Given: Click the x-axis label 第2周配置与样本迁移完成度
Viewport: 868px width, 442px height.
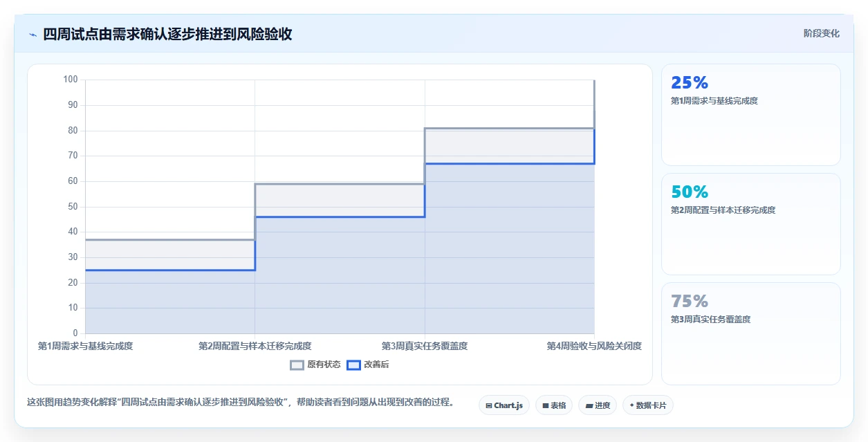Looking at the screenshot, I should pos(255,346).
